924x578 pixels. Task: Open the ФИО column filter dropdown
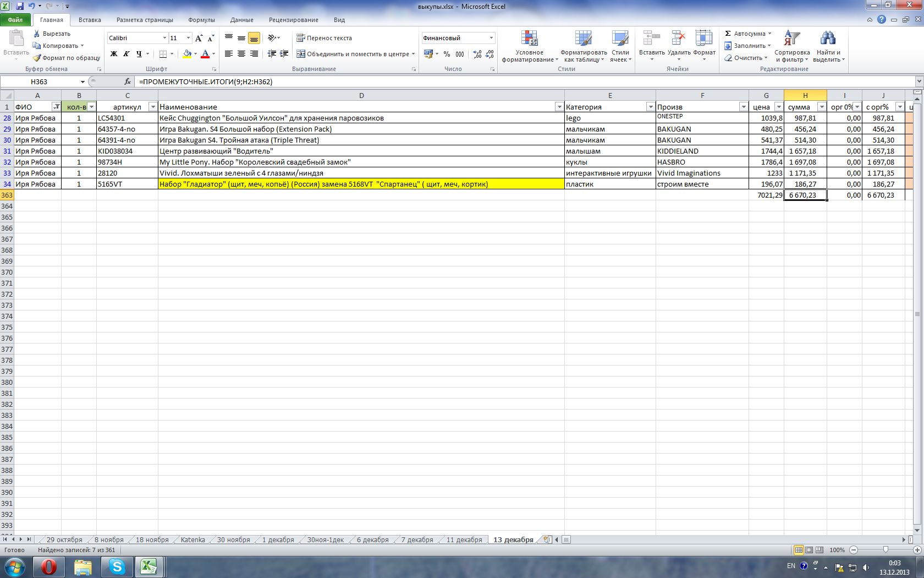pyautogui.click(x=56, y=107)
